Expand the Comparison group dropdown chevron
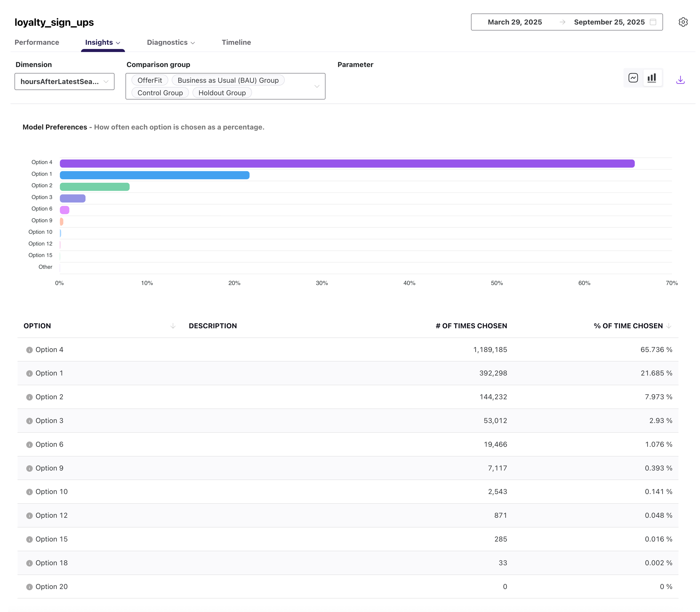 click(317, 86)
